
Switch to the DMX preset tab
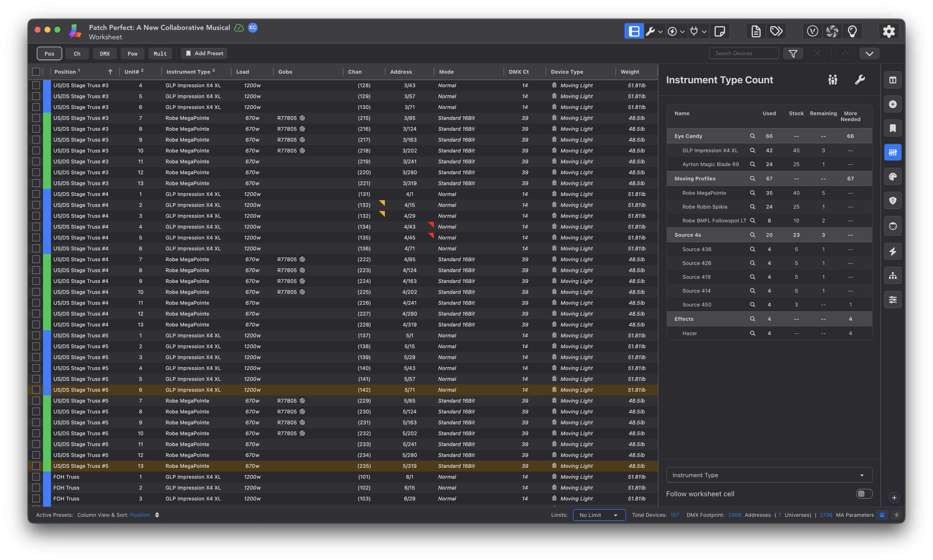coord(105,54)
